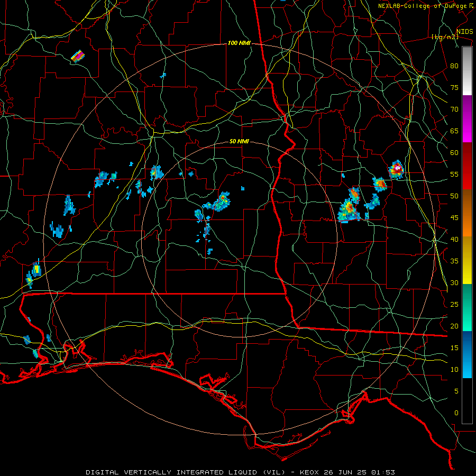This screenshot has height=476, width=476.
Task: Click the 'KEOX' radar site identifier
Action: tap(309, 472)
